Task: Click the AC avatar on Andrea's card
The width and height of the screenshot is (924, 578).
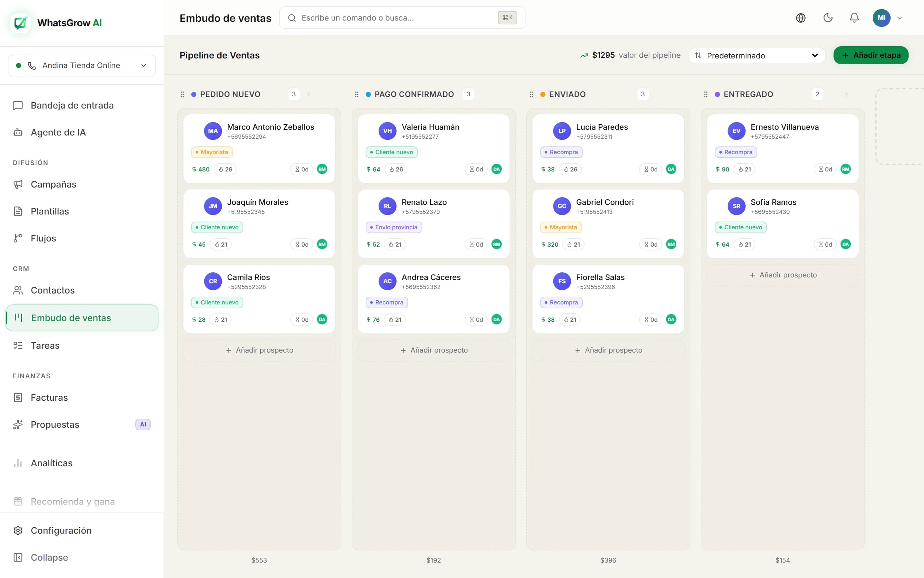Action: (388, 281)
